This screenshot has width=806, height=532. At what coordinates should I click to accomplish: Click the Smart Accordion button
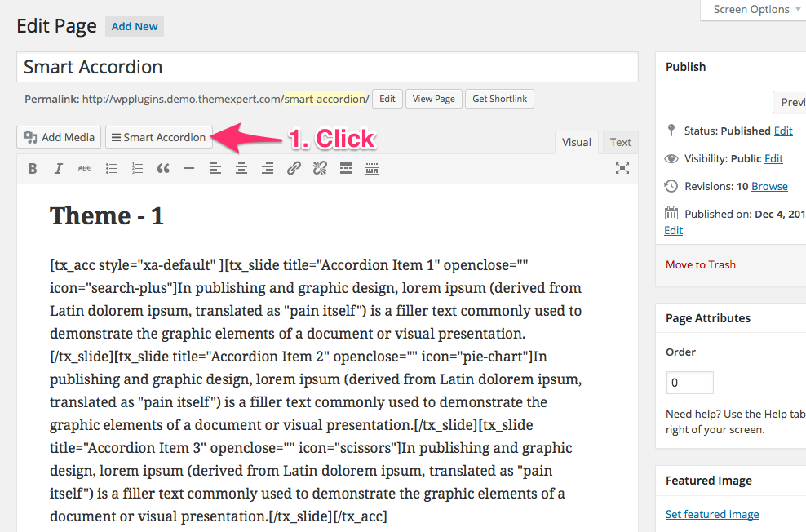tap(158, 137)
